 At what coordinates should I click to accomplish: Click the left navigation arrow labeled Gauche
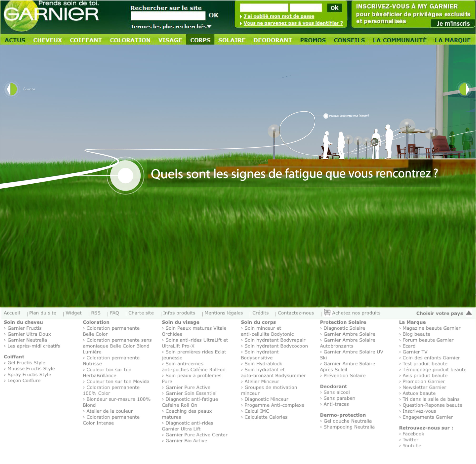click(x=12, y=89)
